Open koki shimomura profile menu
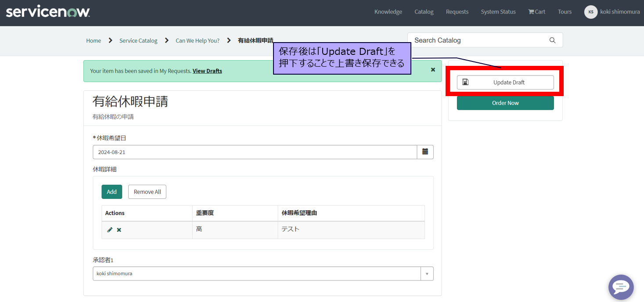 coord(620,12)
